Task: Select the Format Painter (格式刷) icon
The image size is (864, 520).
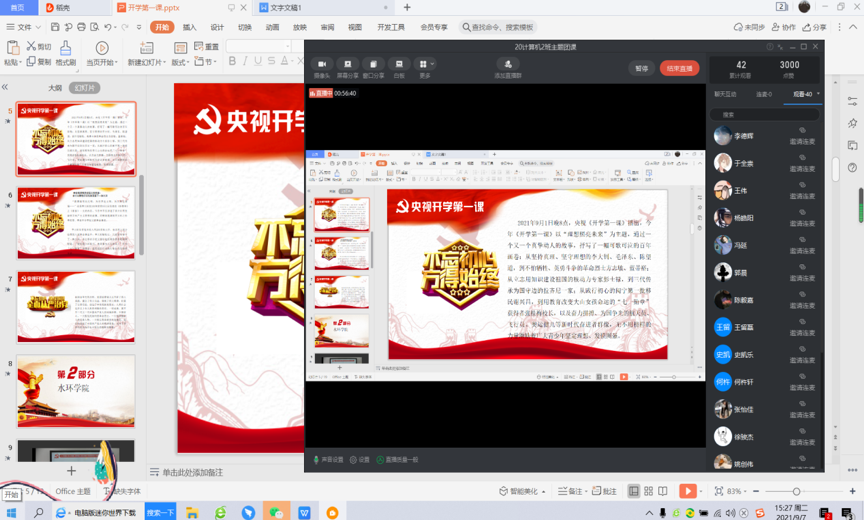Action: [65, 52]
